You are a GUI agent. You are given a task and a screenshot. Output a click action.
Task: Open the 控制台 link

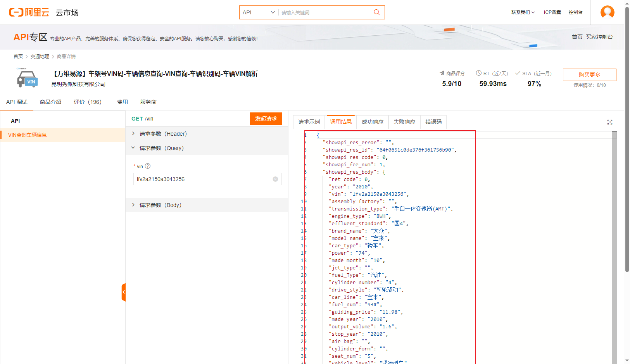(x=576, y=12)
